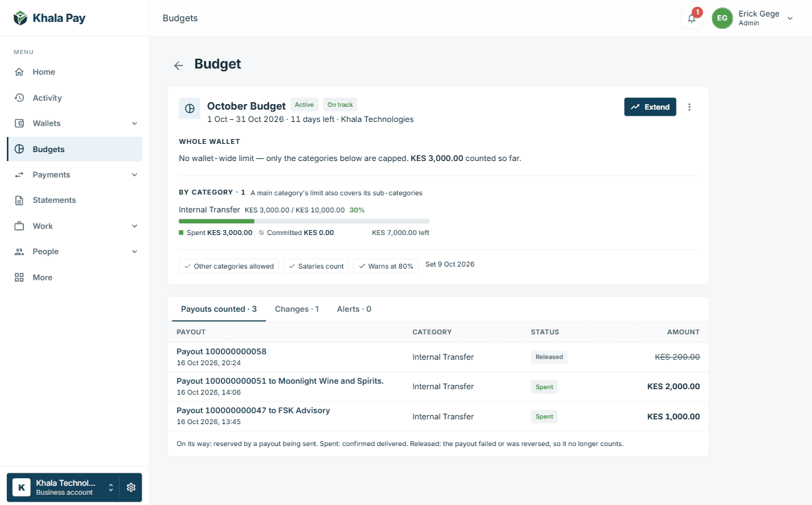Toggle Other categories allowed chip
Screen dimensions: 812x505
(229, 266)
